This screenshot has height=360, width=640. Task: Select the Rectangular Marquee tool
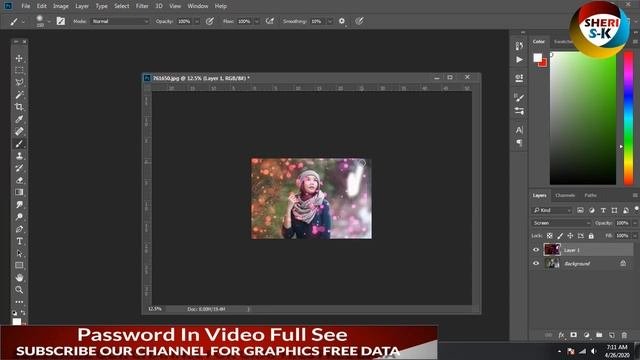click(x=19, y=70)
